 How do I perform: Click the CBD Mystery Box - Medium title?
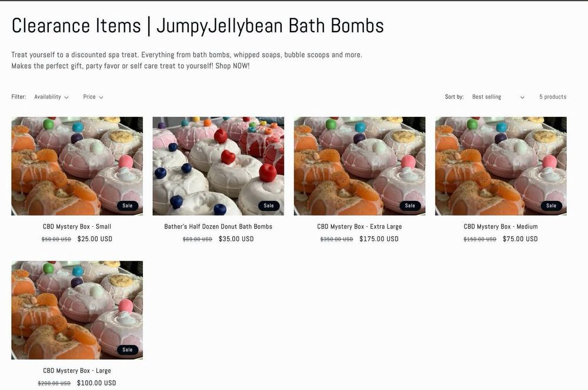click(x=500, y=226)
